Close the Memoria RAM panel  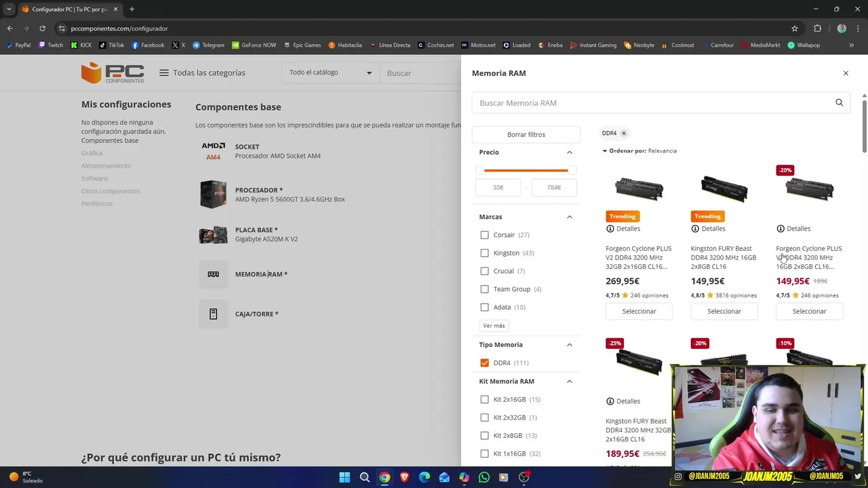[x=846, y=73]
